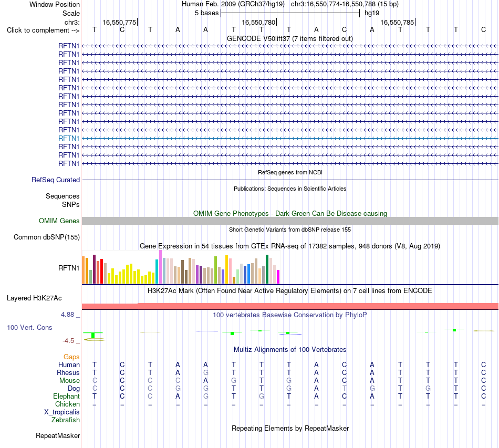
Task: Click the G base in the Rhesus row
Action: pyautogui.click(x=205, y=372)
